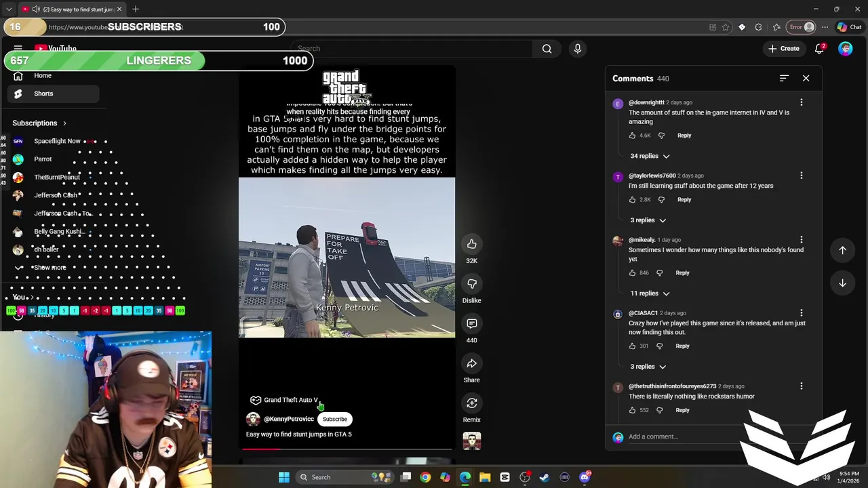Go to the next Short with down arrow
Screen dimensions: 868x488
tap(842, 283)
